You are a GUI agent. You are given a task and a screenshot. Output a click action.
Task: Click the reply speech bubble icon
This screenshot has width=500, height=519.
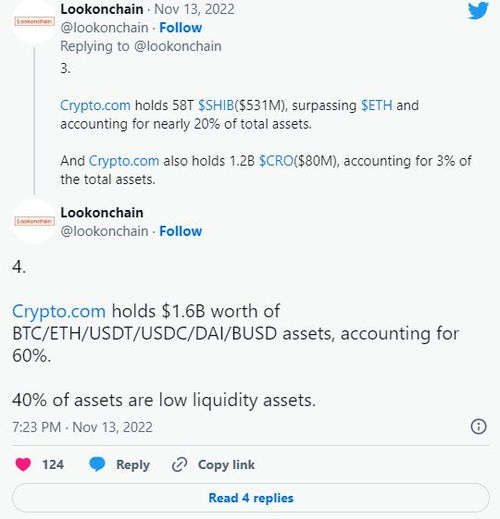97,464
